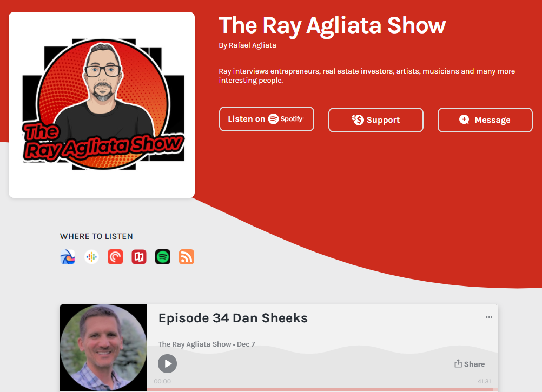The width and height of the screenshot is (542, 392).
Task: Share the Dan Sheeks episode
Action: point(470,364)
